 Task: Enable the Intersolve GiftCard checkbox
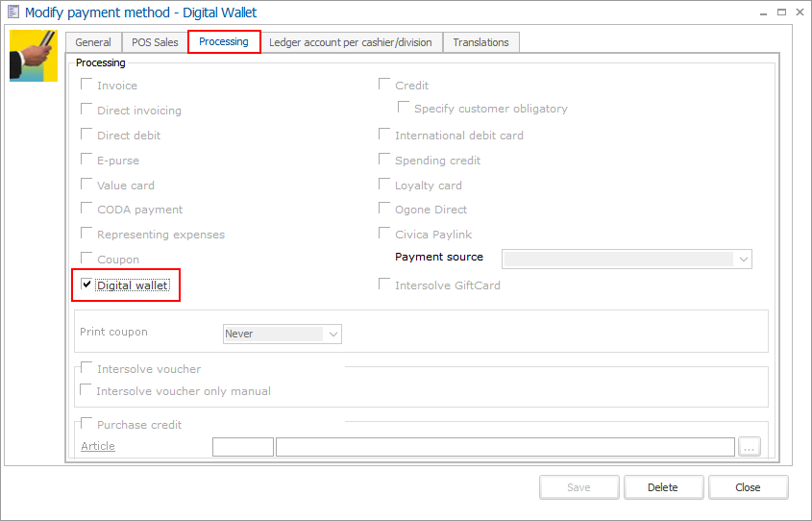[385, 285]
